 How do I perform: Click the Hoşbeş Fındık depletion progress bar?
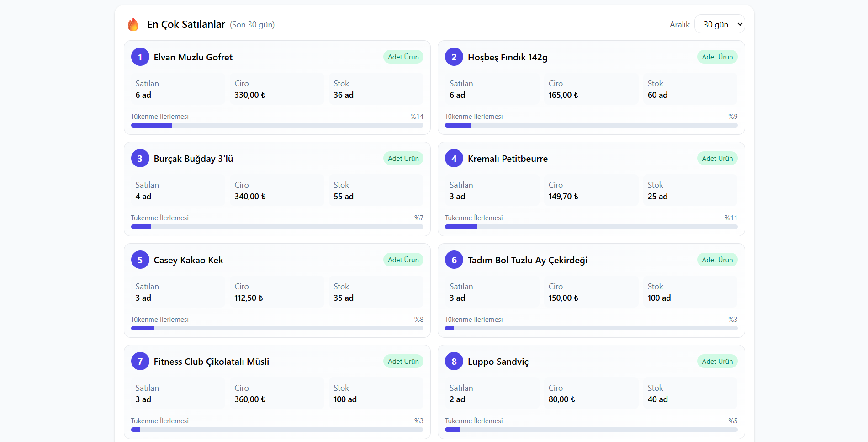click(x=591, y=125)
